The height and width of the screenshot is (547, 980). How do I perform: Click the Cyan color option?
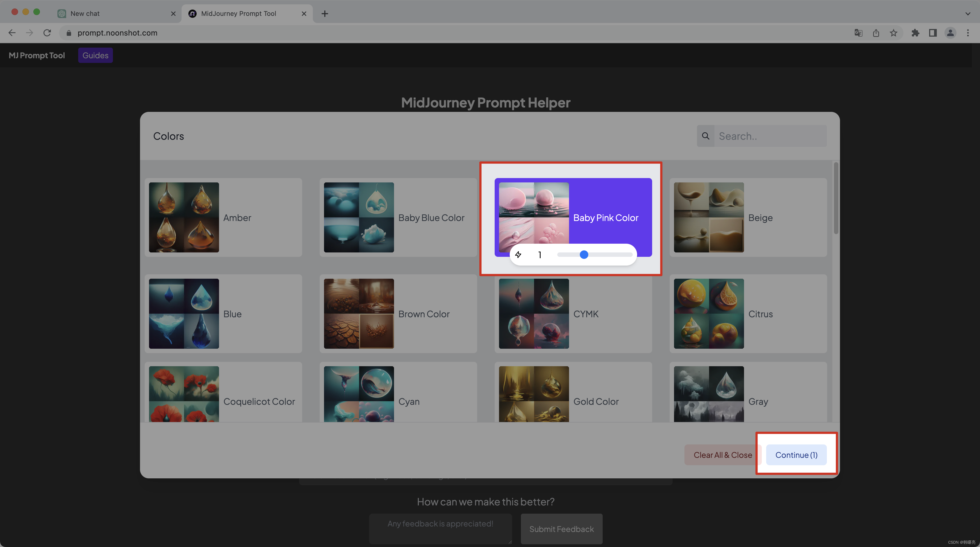coord(397,401)
